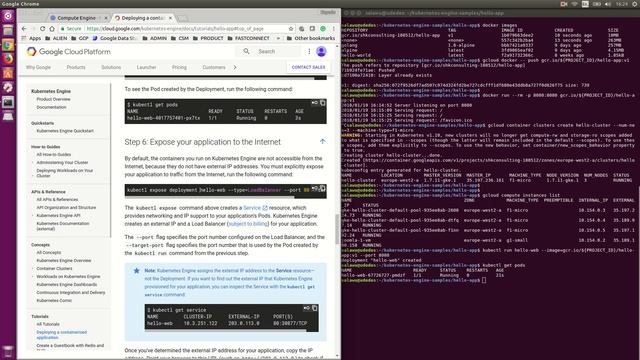Close the Deploying a container tab
Viewport: 640px width, 360px height.
[171, 18]
